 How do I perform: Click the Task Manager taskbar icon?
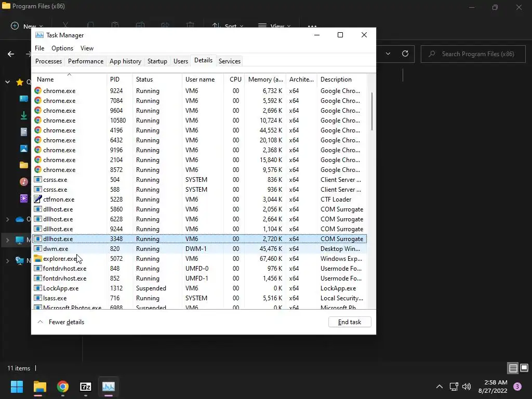(109, 387)
